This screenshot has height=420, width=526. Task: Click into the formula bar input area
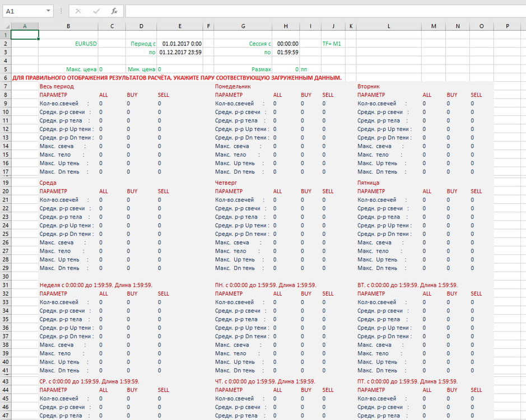325,11
